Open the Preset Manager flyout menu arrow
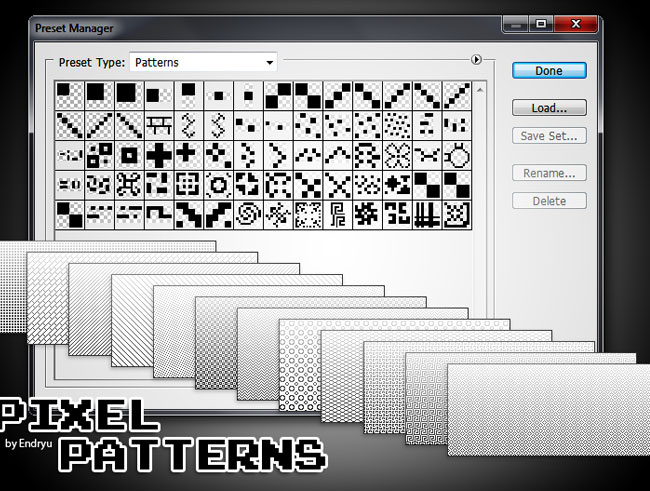Viewport: 650px width, 491px height. 476,60
